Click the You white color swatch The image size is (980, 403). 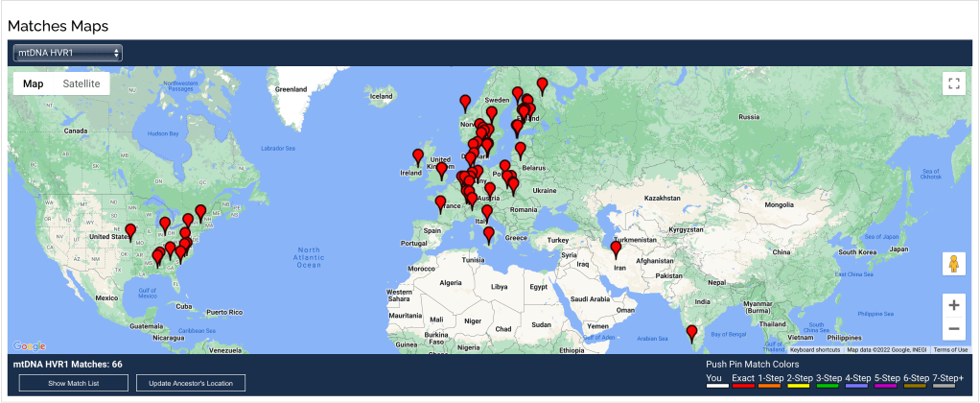coord(716,387)
